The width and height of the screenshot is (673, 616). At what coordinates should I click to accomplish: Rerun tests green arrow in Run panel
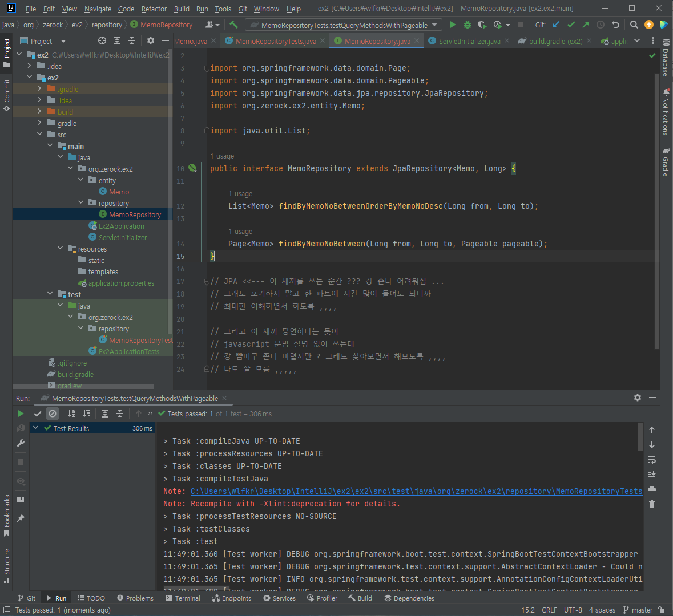coord(21,414)
